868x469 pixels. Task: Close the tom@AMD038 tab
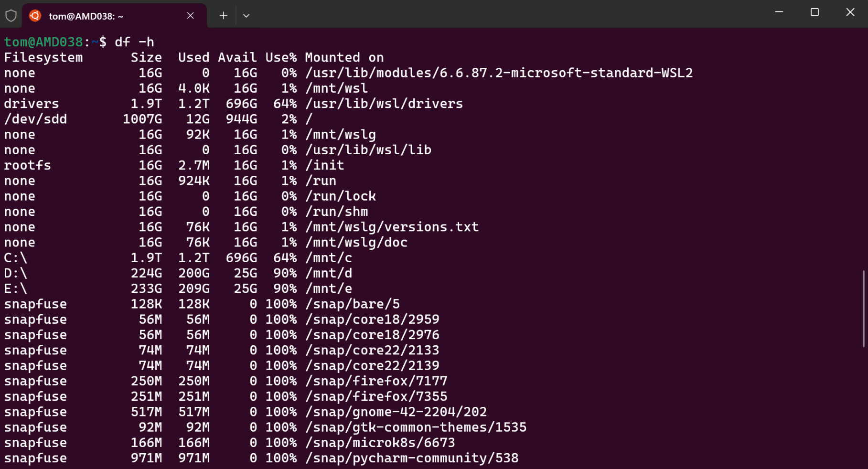pos(190,16)
